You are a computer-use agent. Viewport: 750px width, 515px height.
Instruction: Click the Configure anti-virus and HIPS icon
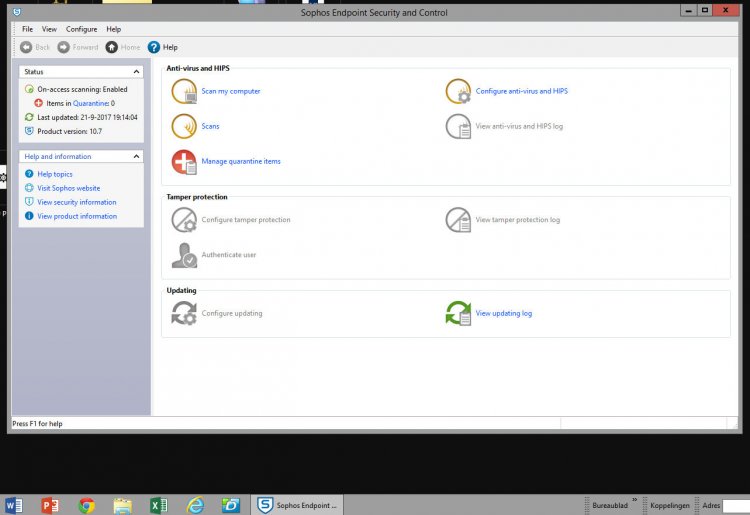(458, 92)
